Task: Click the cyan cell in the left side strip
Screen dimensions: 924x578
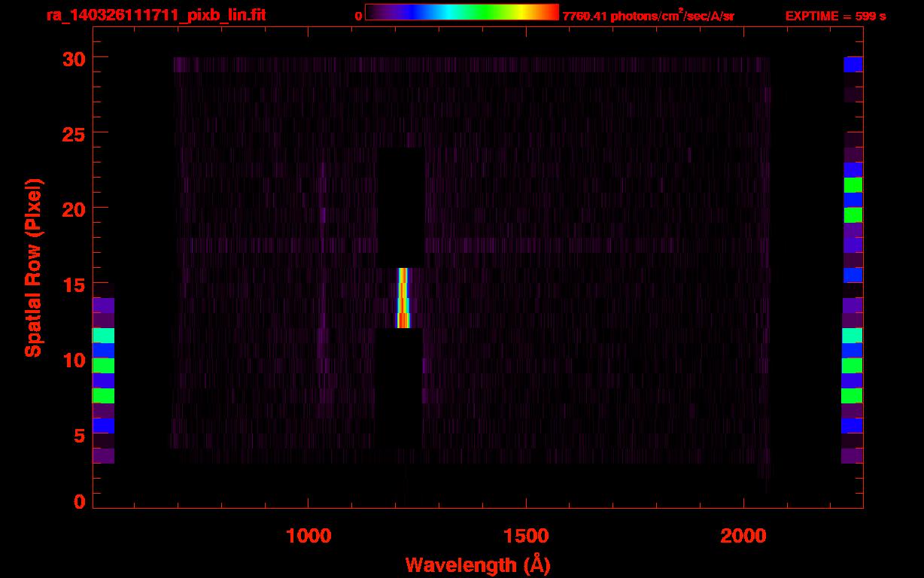Action: 103,336
